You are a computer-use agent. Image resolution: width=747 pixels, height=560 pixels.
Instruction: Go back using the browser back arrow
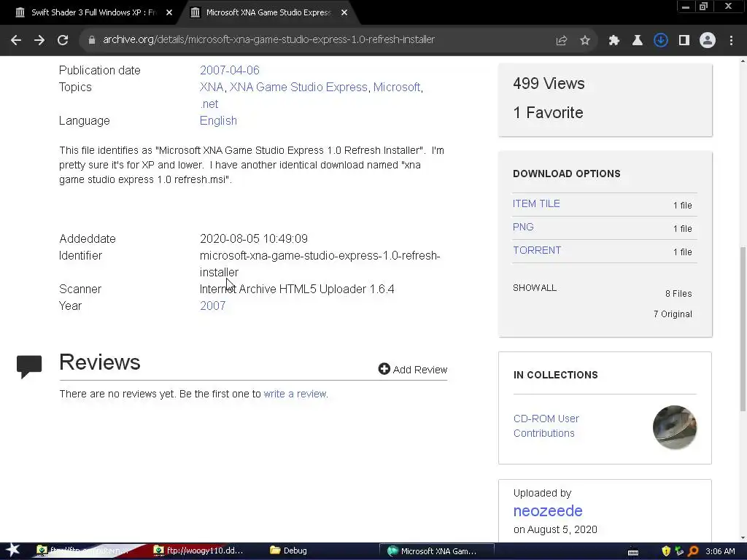tap(16, 40)
